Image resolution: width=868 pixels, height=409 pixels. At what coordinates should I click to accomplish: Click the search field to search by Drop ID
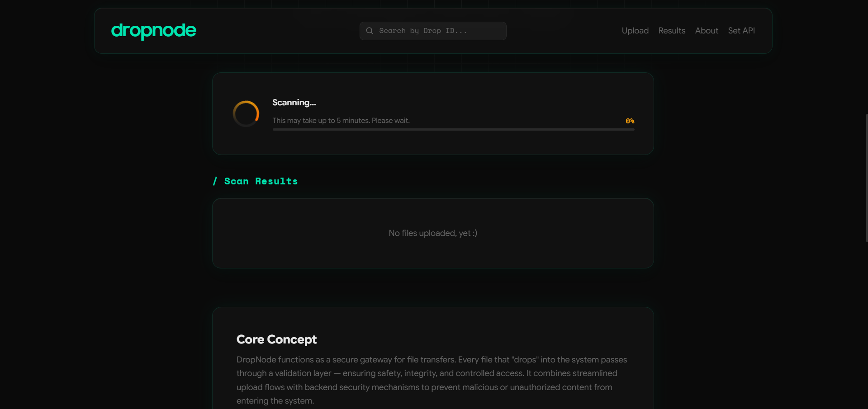tap(432, 31)
